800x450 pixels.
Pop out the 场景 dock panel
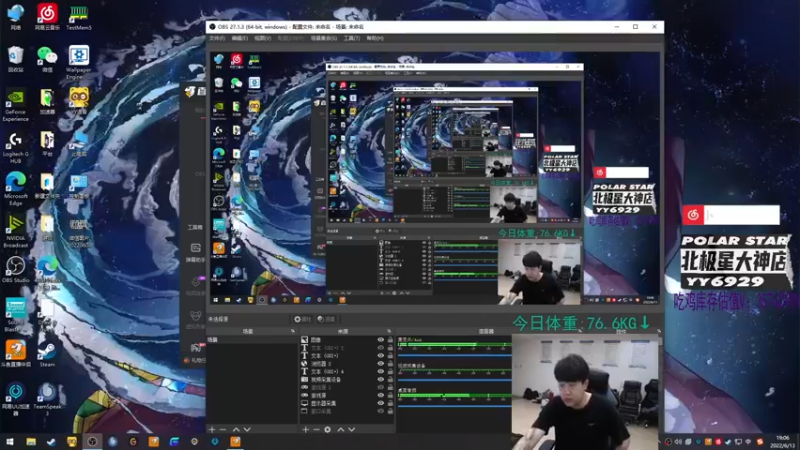pyautogui.click(x=293, y=331)
